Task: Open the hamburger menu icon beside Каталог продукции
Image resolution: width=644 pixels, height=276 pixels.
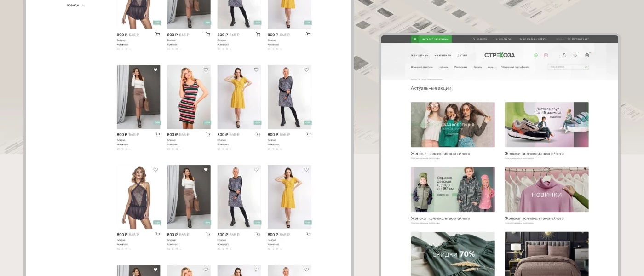Action: 414,40
